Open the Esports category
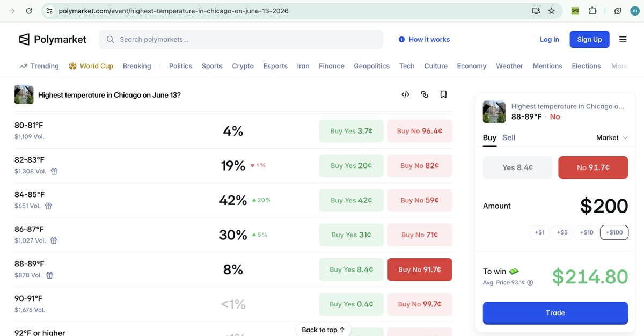Screen dimensions: 644x336 click(x=275, y=66)
